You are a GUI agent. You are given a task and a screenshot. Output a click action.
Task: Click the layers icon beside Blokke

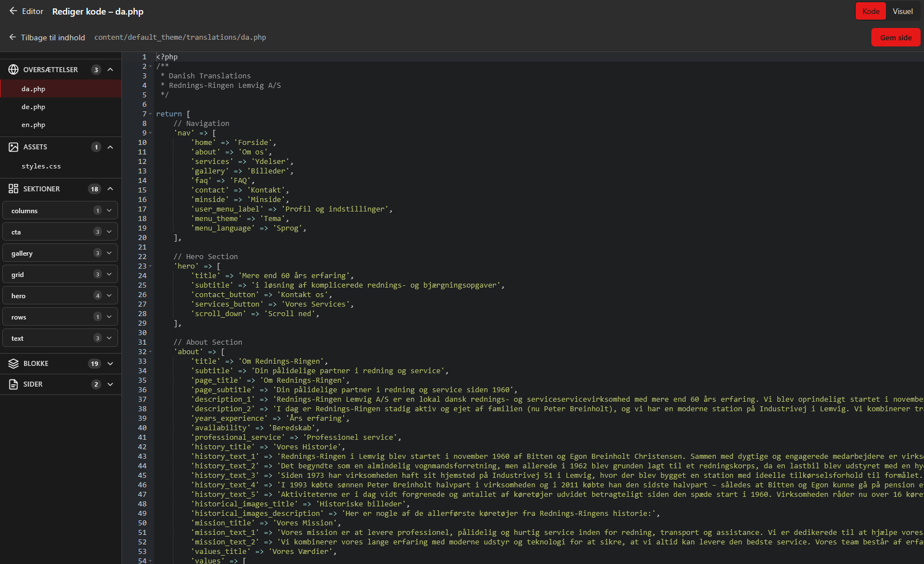[13, 364]
